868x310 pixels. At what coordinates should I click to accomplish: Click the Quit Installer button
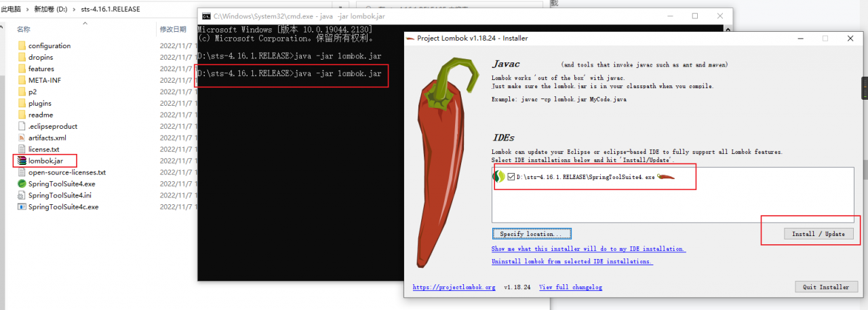coord(826,287)
